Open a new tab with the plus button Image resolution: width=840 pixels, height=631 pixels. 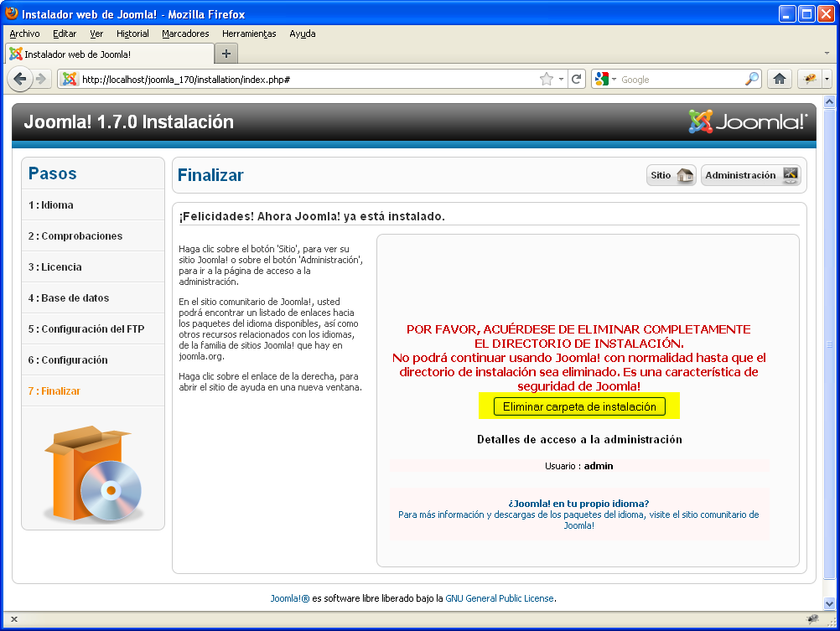pos(226,54)
